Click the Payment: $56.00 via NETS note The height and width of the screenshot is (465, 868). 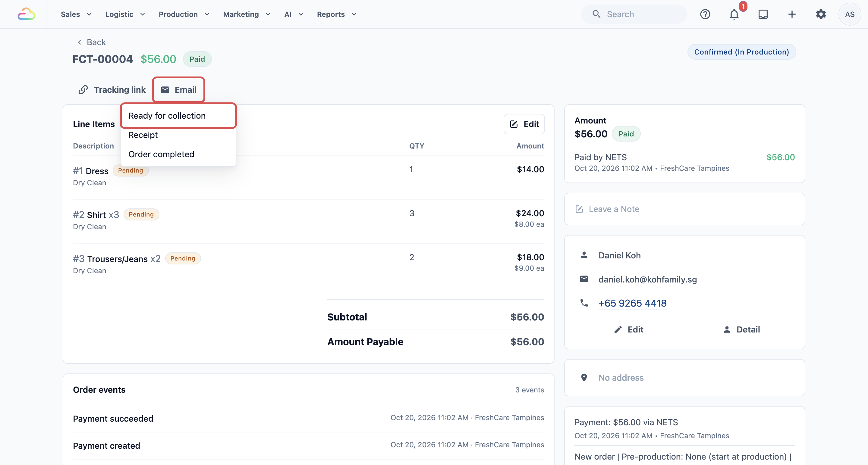tap(626, 422)
